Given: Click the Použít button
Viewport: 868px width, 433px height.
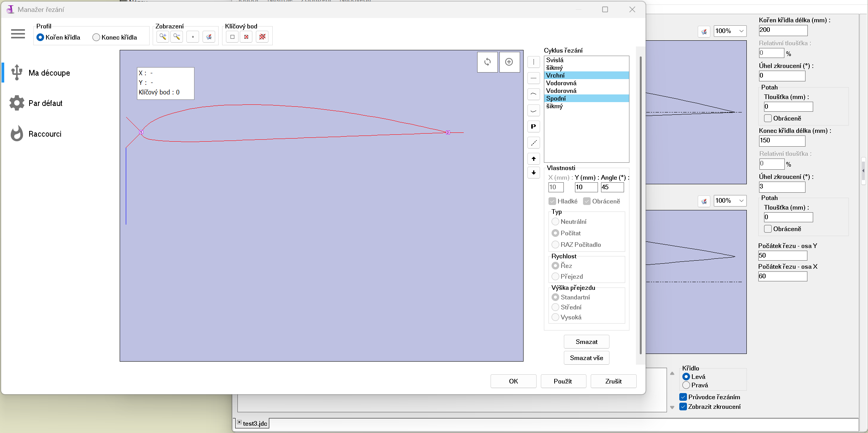Looking at the screenshot, I should [x=563, y=381].
